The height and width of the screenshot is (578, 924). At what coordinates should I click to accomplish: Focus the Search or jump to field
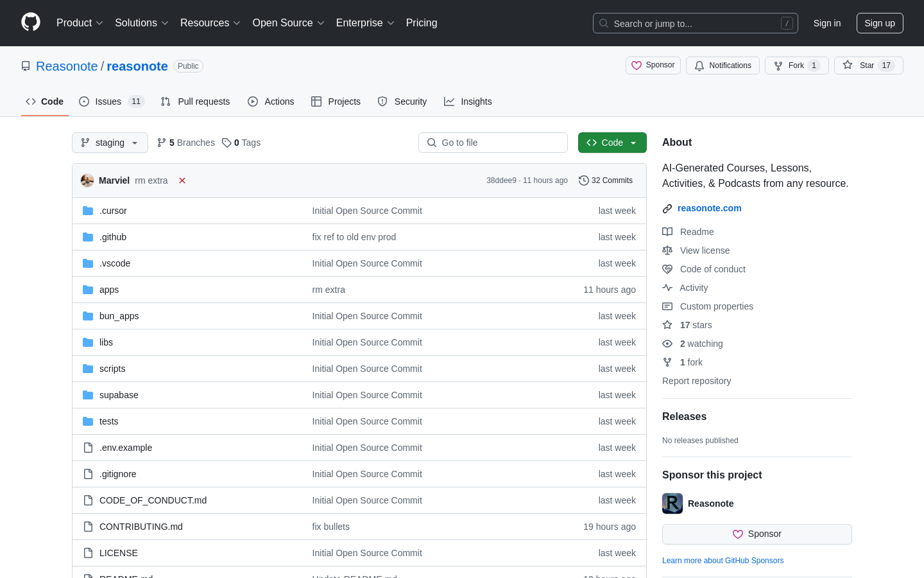696,23
